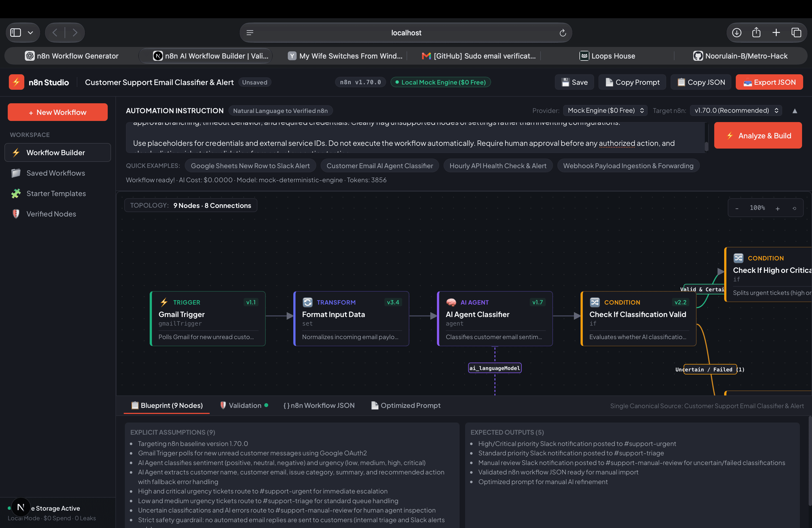Click the n8n Studio lightning logo
Image resolution: width=812 pixels, height=528 pixels.
[16, 82]
